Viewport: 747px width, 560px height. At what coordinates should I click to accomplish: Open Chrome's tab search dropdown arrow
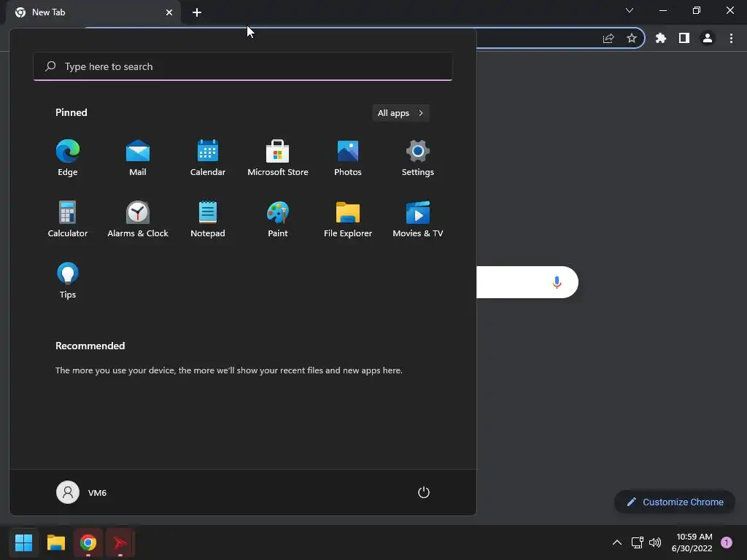(630, 10)
